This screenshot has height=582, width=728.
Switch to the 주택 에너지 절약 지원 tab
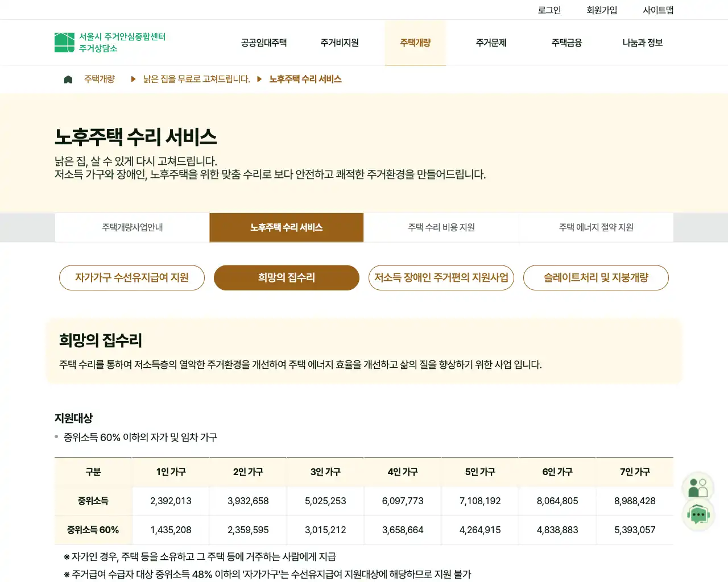[x=596, y=227]
